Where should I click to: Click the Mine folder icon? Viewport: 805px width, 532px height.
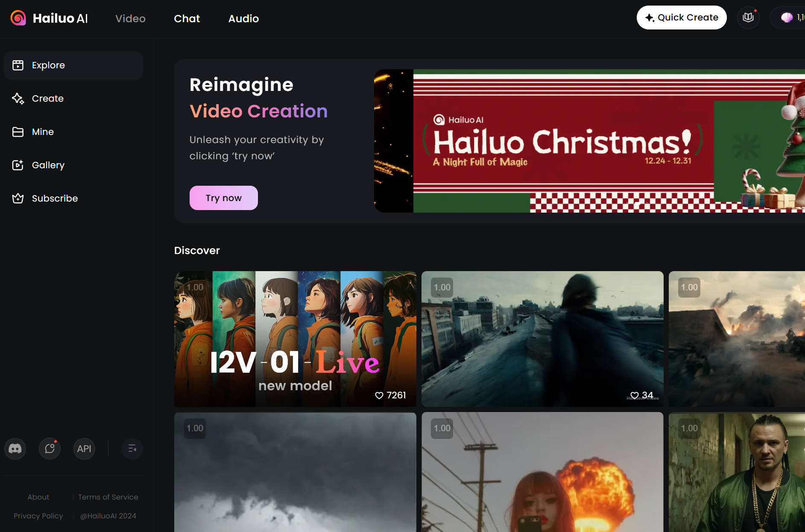[18, 132]
